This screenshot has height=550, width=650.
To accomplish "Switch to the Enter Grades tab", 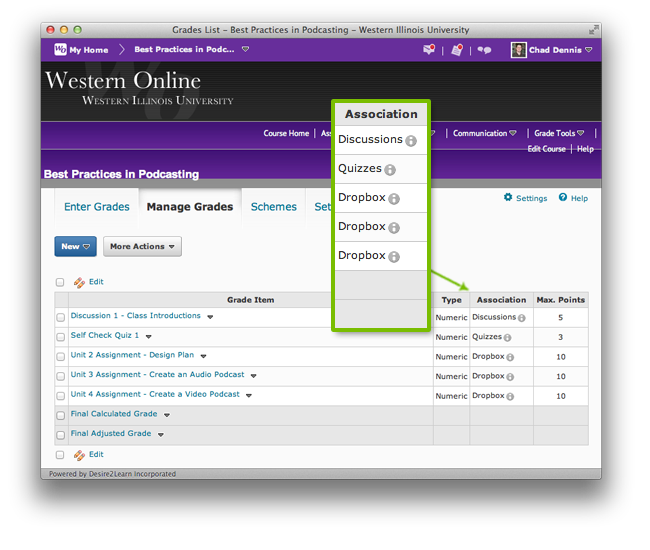I will [97, 207].
